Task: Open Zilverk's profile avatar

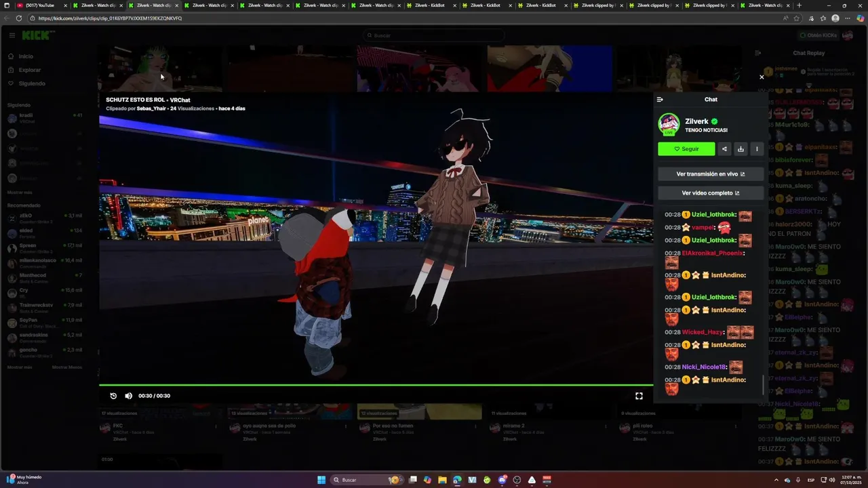Action: click(669, 125)
